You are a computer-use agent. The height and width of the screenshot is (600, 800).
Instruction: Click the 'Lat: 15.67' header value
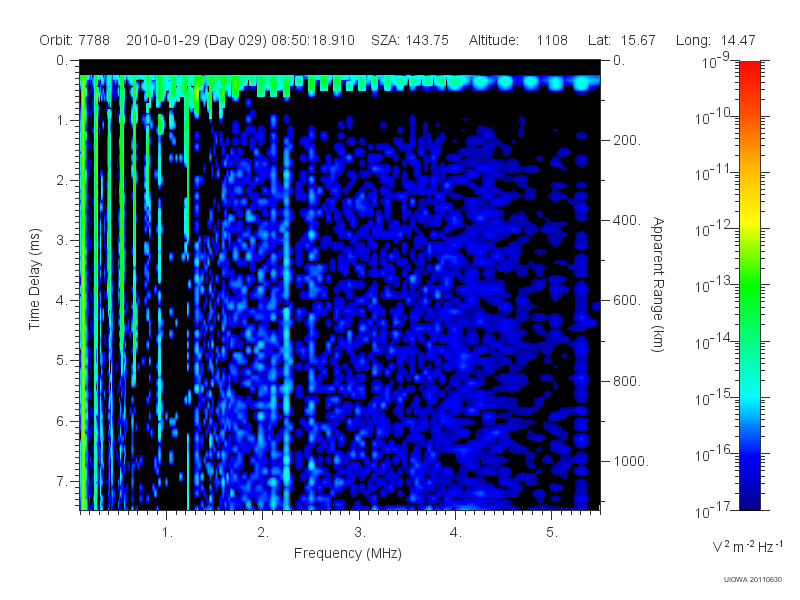point(621,40)
